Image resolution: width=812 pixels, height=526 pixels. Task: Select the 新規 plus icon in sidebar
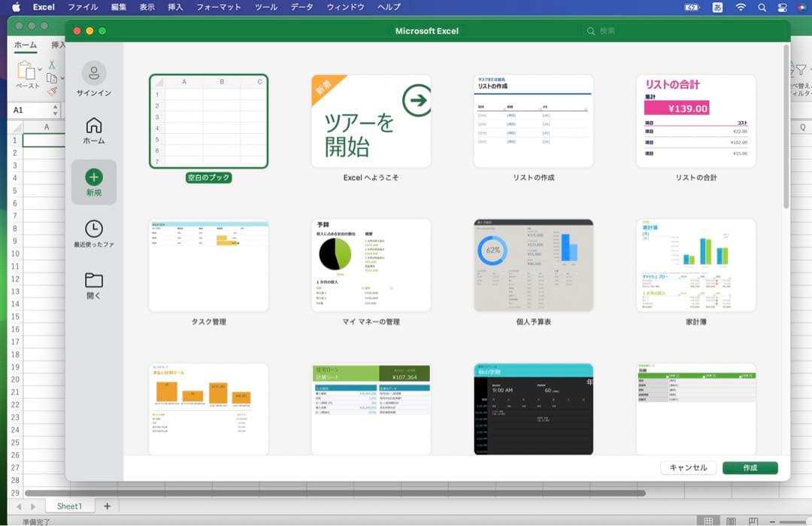pos(94,178)
